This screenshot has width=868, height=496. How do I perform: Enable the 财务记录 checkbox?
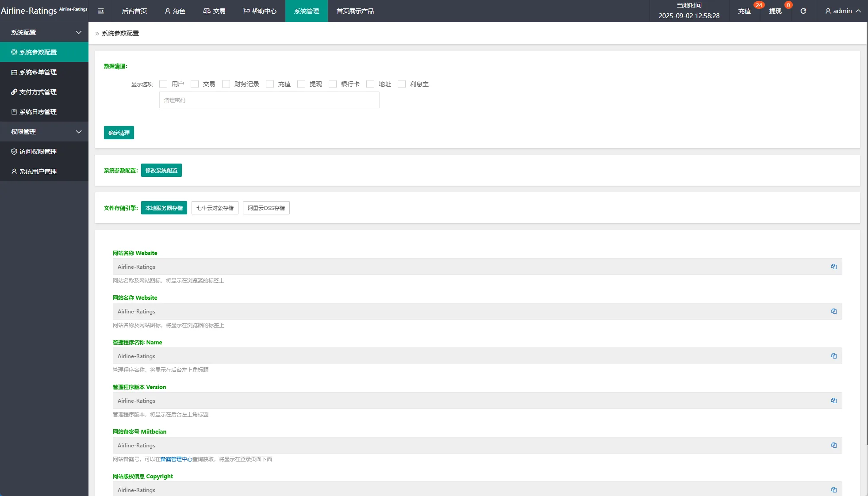coord(226,84)
